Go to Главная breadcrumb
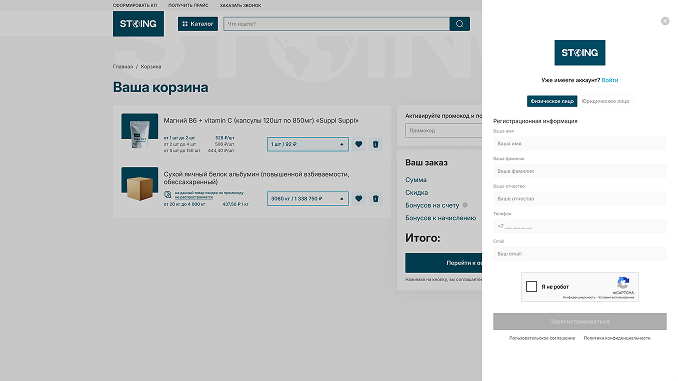 (x=123, y=67)
